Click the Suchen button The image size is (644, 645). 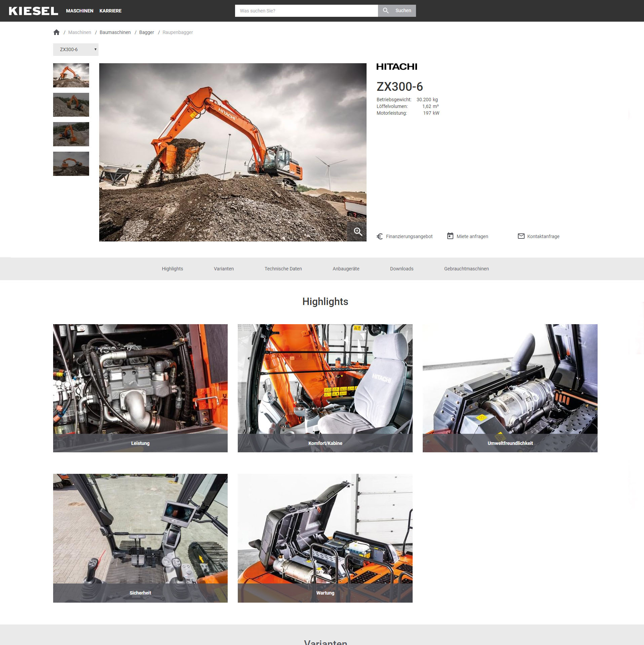pyautogui.click(x=397, y=11)
